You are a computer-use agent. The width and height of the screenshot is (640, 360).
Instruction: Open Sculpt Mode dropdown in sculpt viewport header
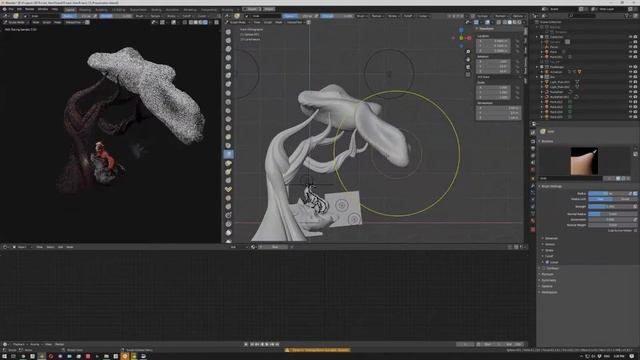click(238, 22)
